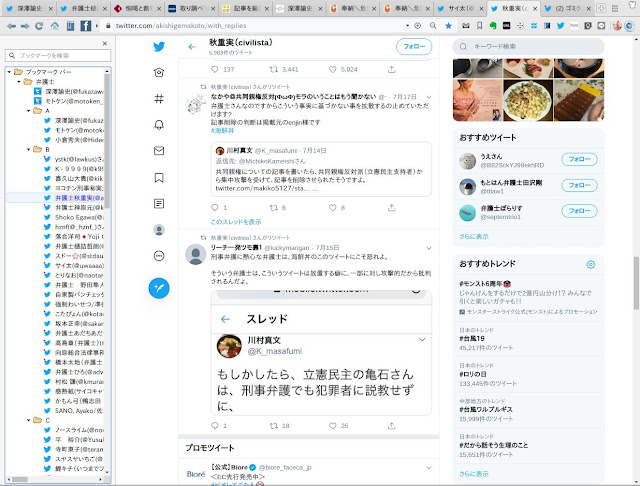Click retweet icon showing 3,441
This screenshot has height=486, width=640.
(274, 69)
